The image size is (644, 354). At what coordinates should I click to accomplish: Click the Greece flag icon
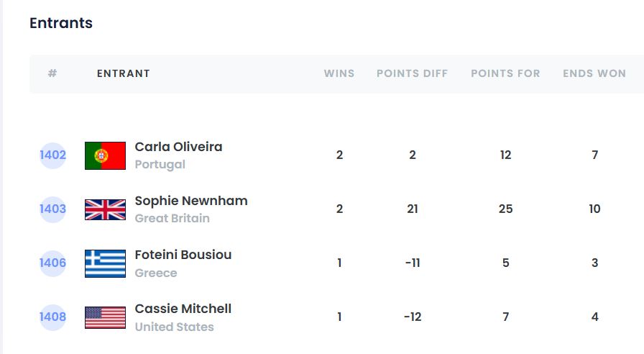[x=105, y=263]
